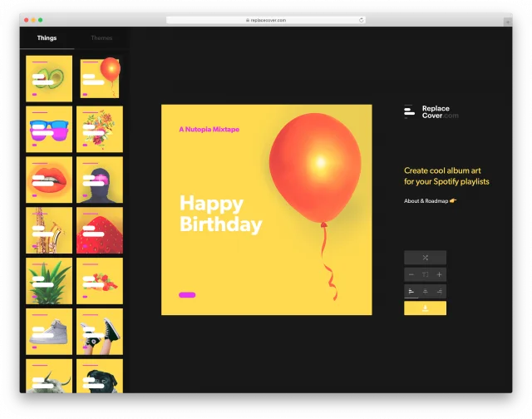Decrease text size with minus icon
Viewport: 532px width, 419px height.
tap(411, 274)
